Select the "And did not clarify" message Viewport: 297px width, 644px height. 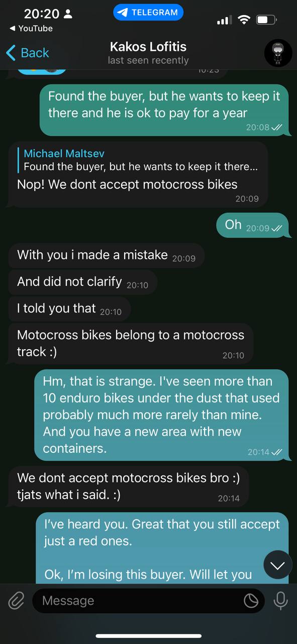(82, 282)
